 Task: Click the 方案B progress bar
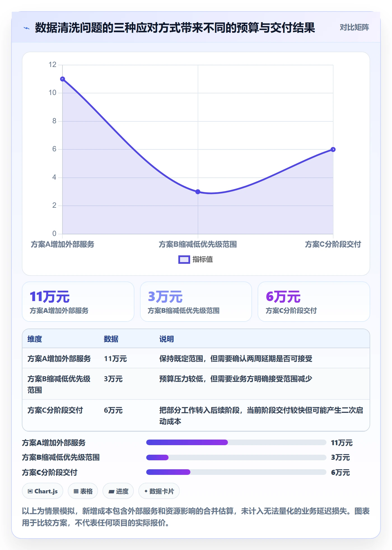[236, 457]
